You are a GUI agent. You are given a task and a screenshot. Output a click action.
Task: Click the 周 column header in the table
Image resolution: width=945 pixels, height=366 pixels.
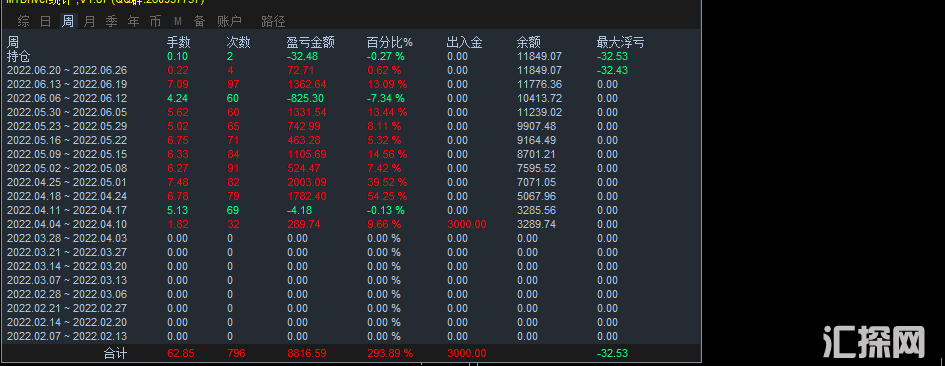(13, 42)
